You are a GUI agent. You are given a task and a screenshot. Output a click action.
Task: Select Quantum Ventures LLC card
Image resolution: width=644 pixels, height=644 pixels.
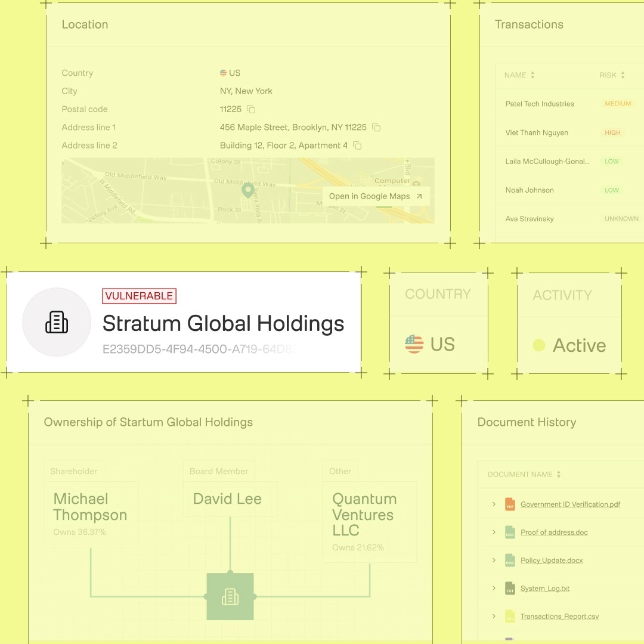[370, 522]
